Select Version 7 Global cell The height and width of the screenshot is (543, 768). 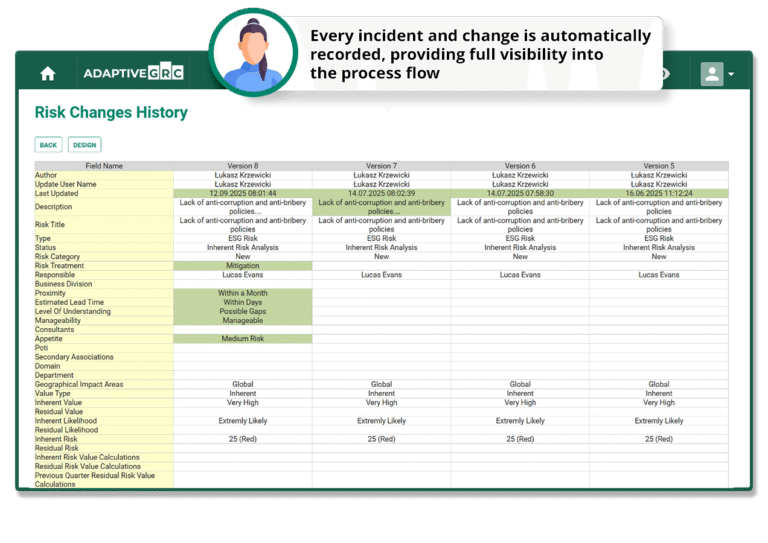(x=381, y=385)
